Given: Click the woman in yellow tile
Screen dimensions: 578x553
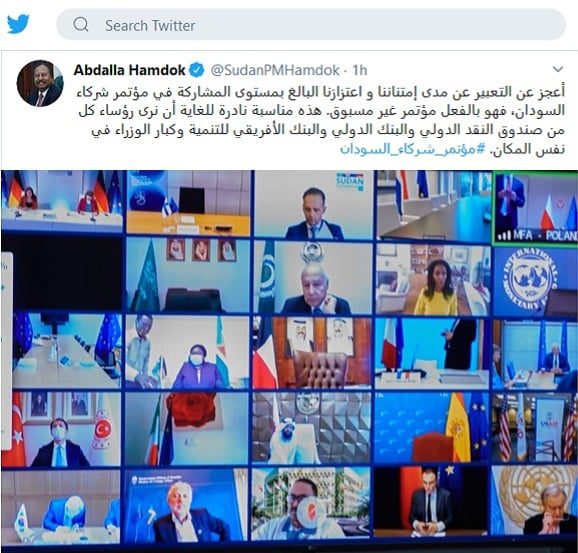Looking at the screenshot, I should pos(433,279).
